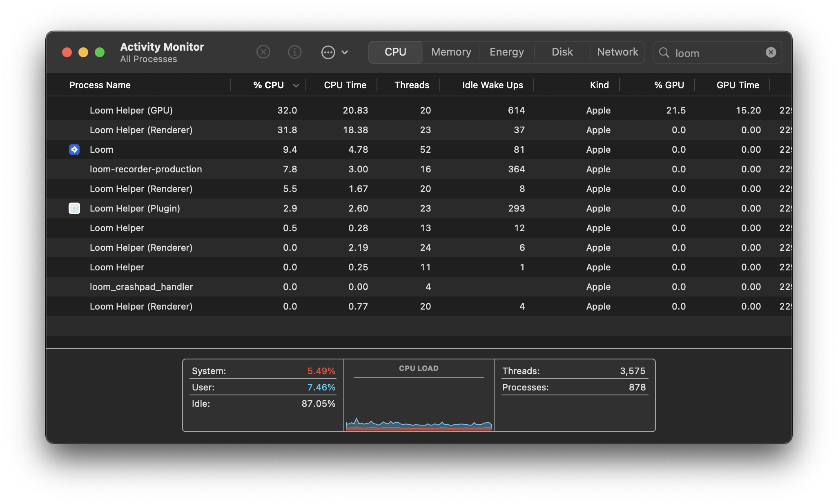Click the yellow minimize window button
The width and height of the screenshot is (838, 504).
83,52
